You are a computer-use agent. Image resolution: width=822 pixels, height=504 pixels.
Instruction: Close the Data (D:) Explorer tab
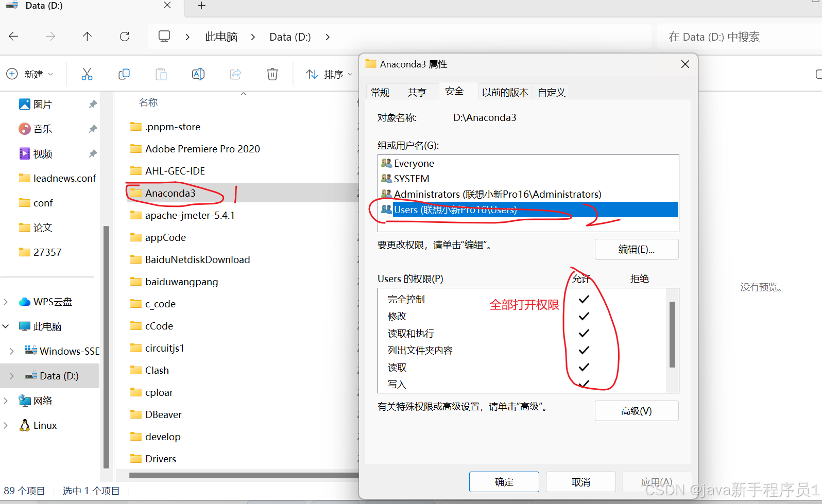point(167,5)
